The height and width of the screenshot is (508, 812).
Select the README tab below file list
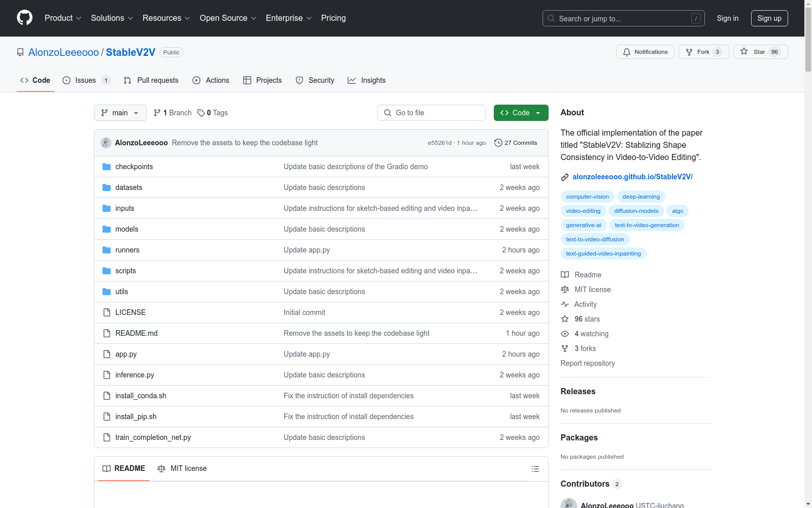[x=124, y=468]
